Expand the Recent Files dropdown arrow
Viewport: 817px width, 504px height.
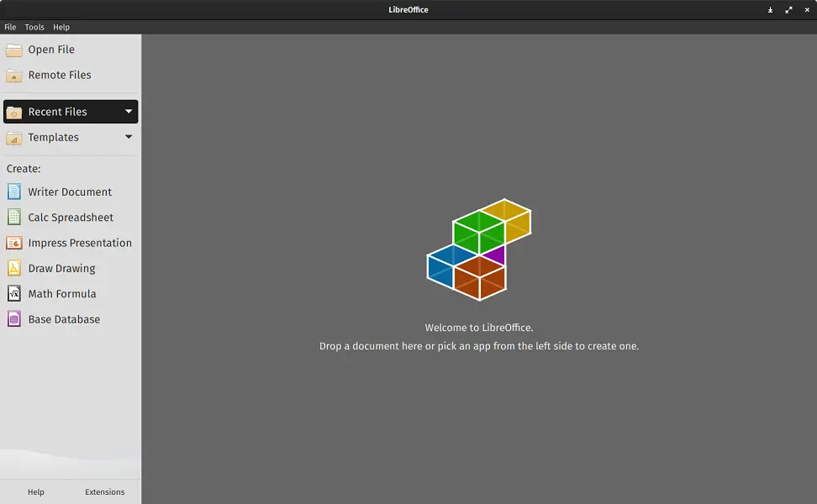tap(128, 112)
